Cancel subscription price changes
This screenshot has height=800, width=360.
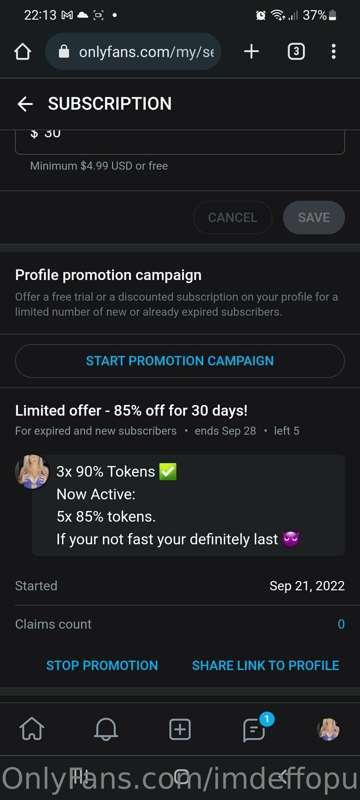[232, 218]
